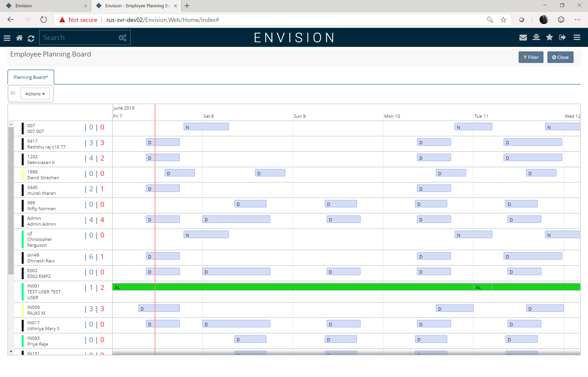Open Envision favorites using the star icon
Viewport: 588px width, 377px height.
point(550,37)
